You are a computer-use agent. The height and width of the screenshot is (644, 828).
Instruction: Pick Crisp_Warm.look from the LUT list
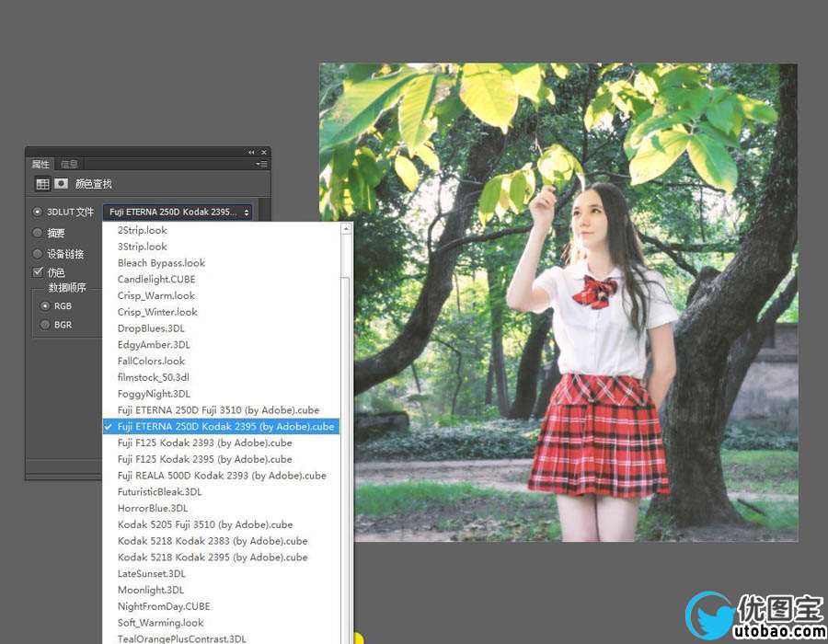[221, 295]
